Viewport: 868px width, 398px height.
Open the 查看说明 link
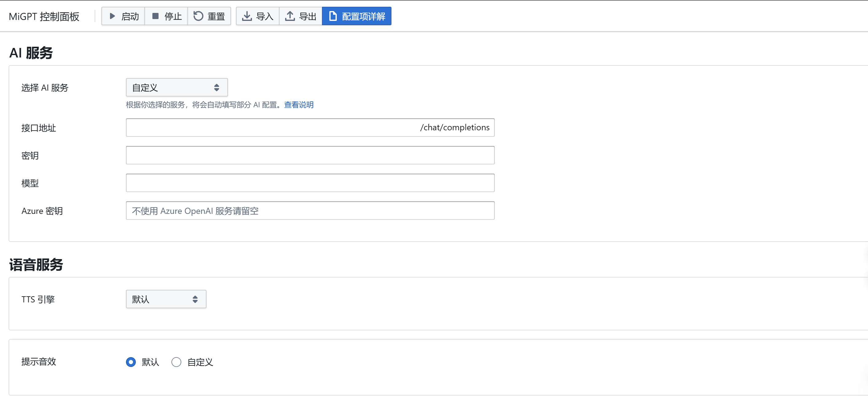click(x=299, y=105)
